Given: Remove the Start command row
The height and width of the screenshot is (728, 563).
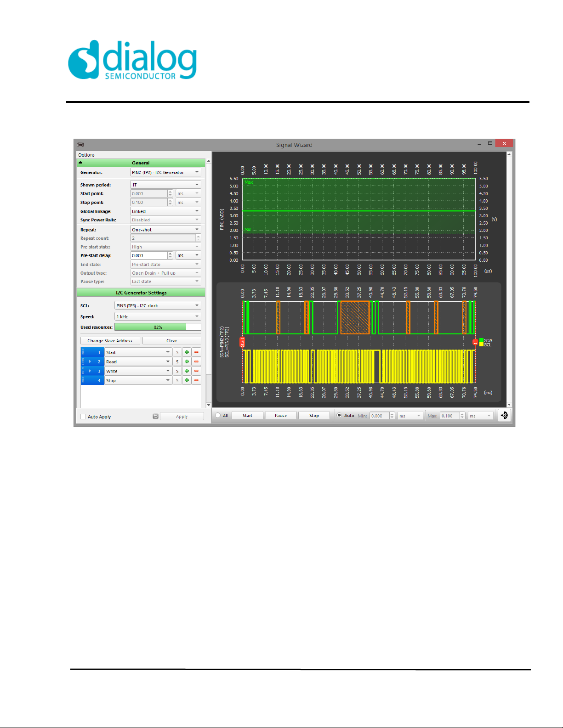Looking at the screenshot, I should 196,353.
